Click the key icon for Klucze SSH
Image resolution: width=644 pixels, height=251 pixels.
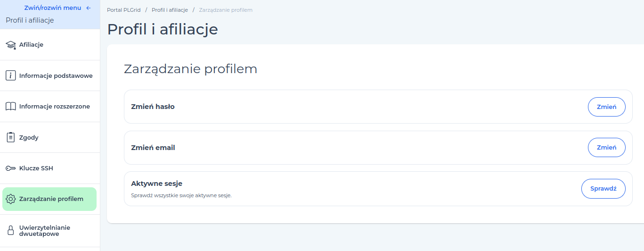10,168
